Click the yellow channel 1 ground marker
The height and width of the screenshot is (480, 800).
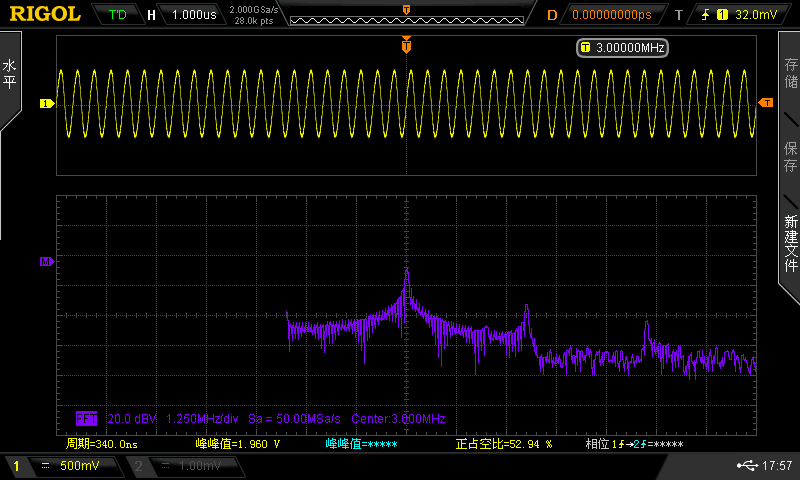(46, 104)
